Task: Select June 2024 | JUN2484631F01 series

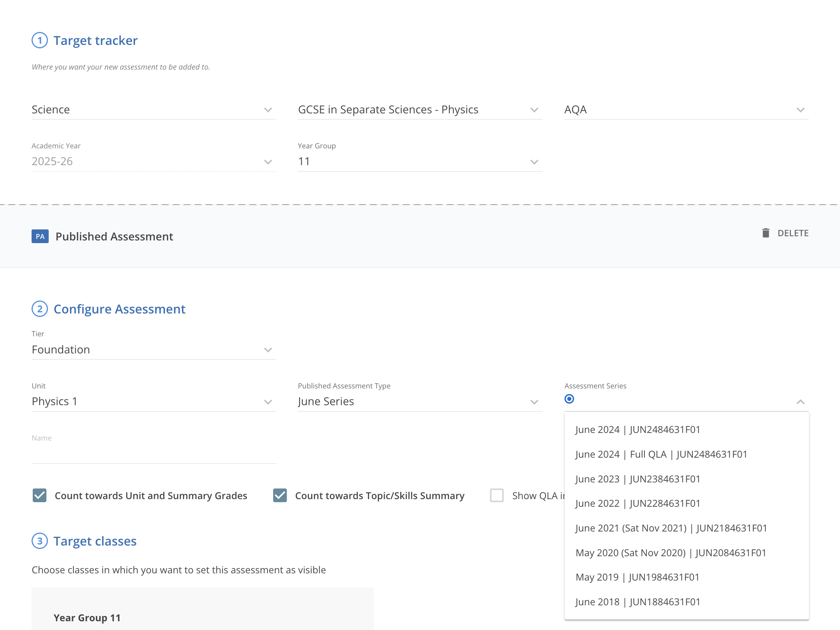Action: (686, 430)
